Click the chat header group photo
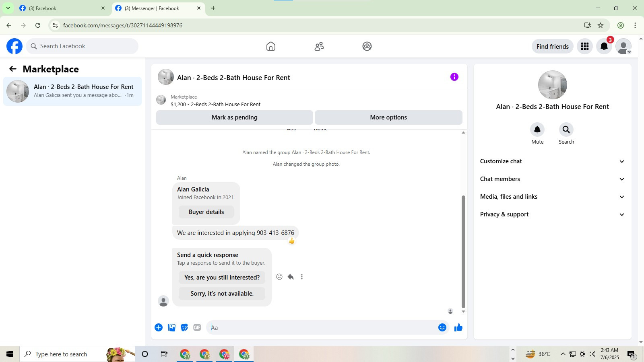The height and width of the screenshot is (362, 644). pyautogui.click(x=165, y=77)
